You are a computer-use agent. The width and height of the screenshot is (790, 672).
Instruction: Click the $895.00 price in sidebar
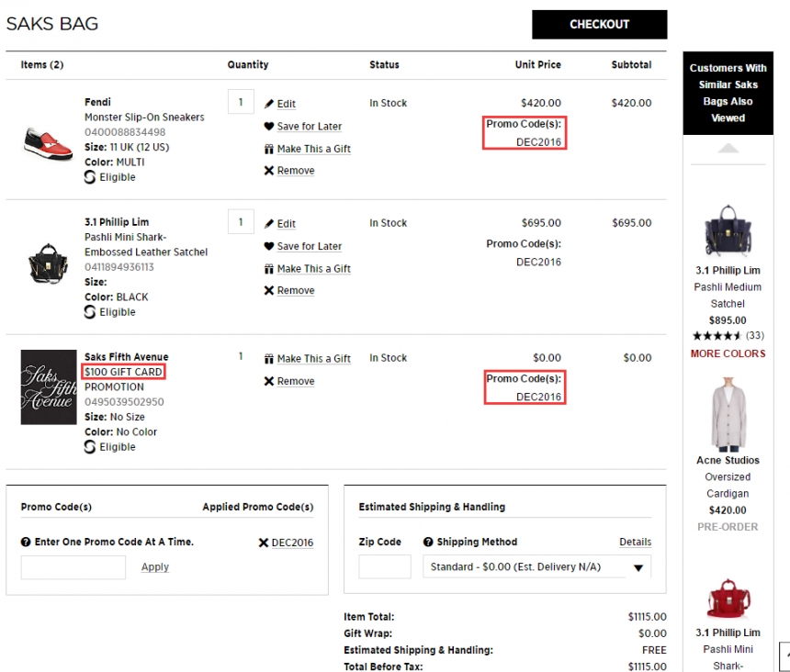pyautogui.click(x=728, y=320)
